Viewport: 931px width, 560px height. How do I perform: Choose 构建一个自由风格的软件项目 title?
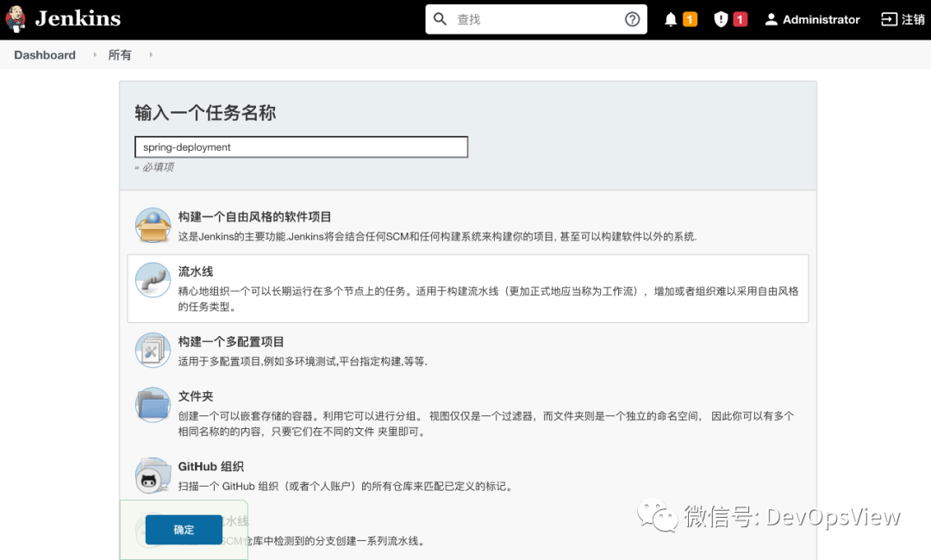point(254,217)
